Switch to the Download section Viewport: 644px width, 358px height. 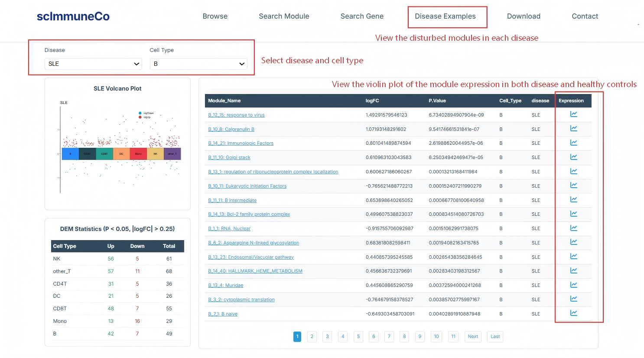(524, 16)
